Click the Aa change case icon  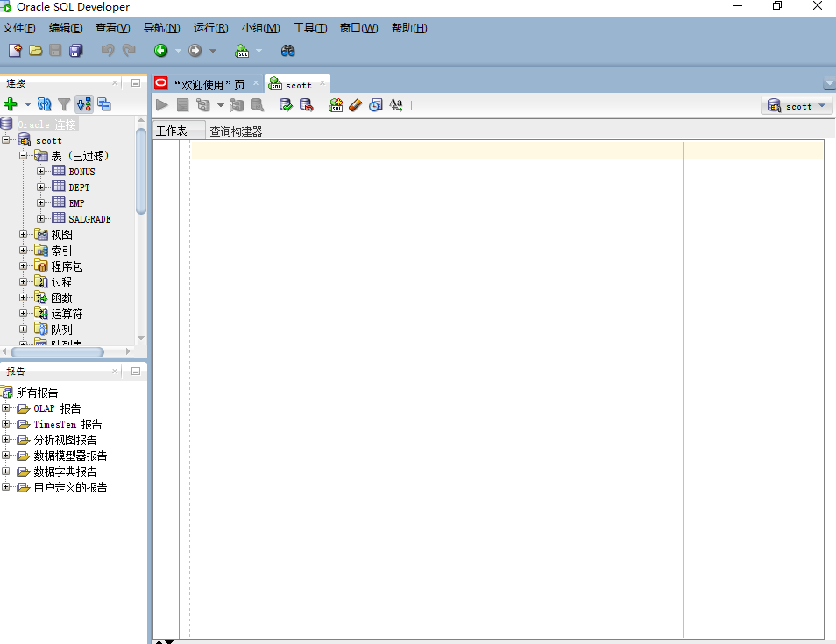pos(396,104)
